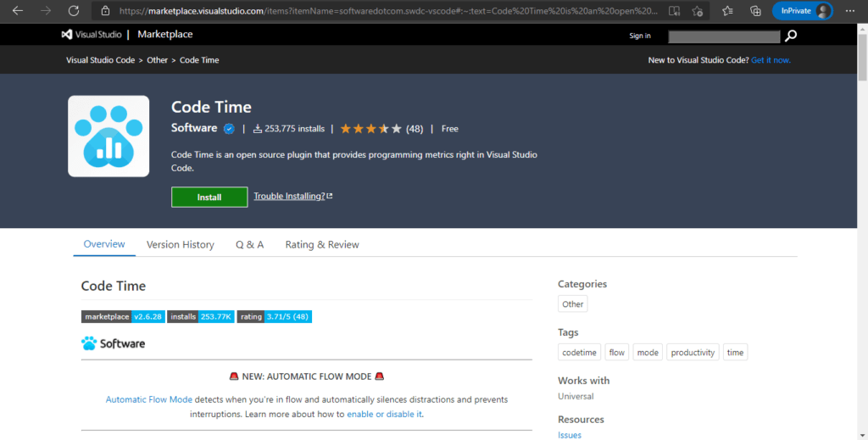Click the marketplace v2.6.28 badge
This screenshot has width=868, height=440.
123,316
